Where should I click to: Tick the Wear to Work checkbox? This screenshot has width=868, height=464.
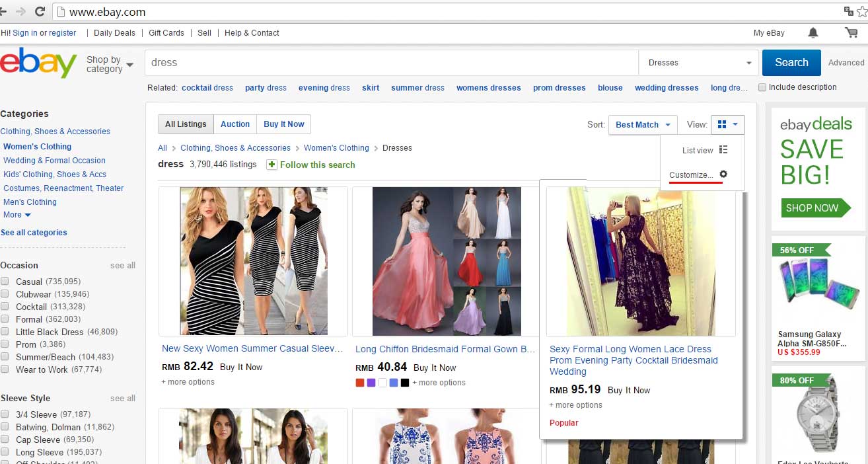[5, 369]
